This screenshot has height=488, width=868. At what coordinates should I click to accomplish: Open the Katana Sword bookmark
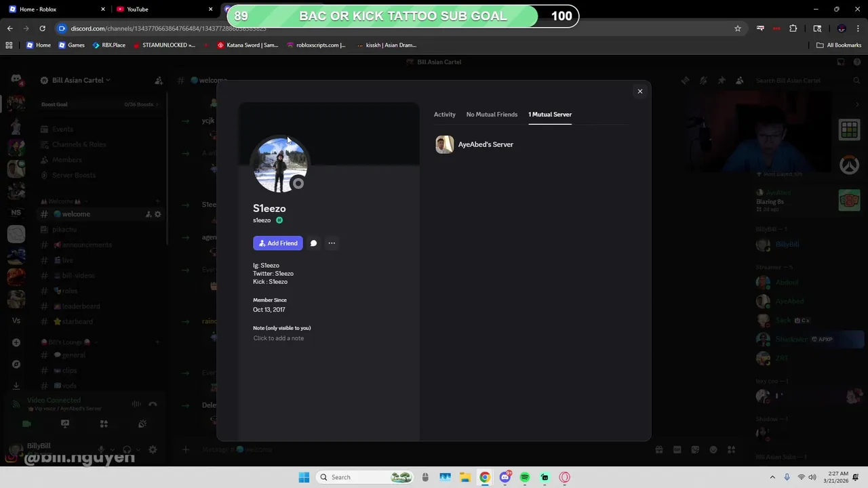248,45
